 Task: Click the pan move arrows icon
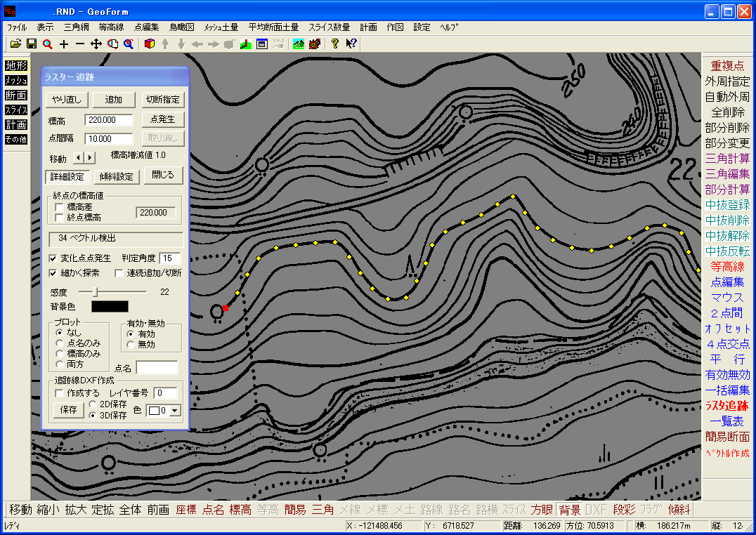coord(96,44)
